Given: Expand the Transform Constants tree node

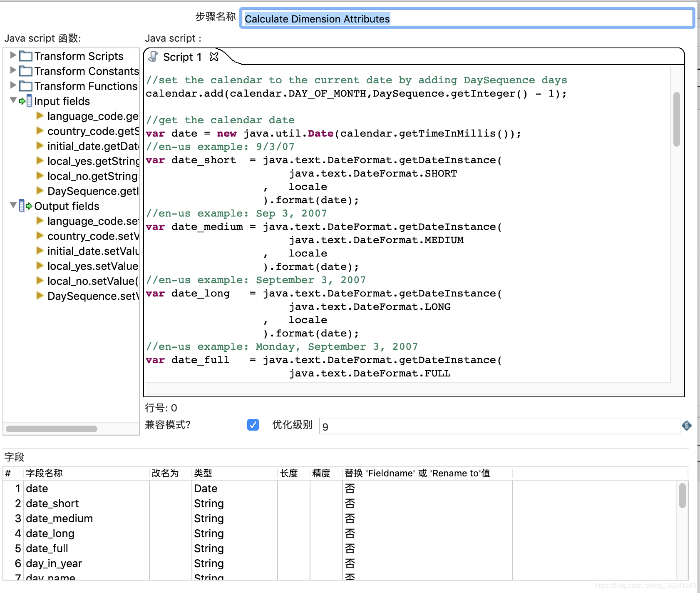Looking at the screenshot, I should pos(13,70).
